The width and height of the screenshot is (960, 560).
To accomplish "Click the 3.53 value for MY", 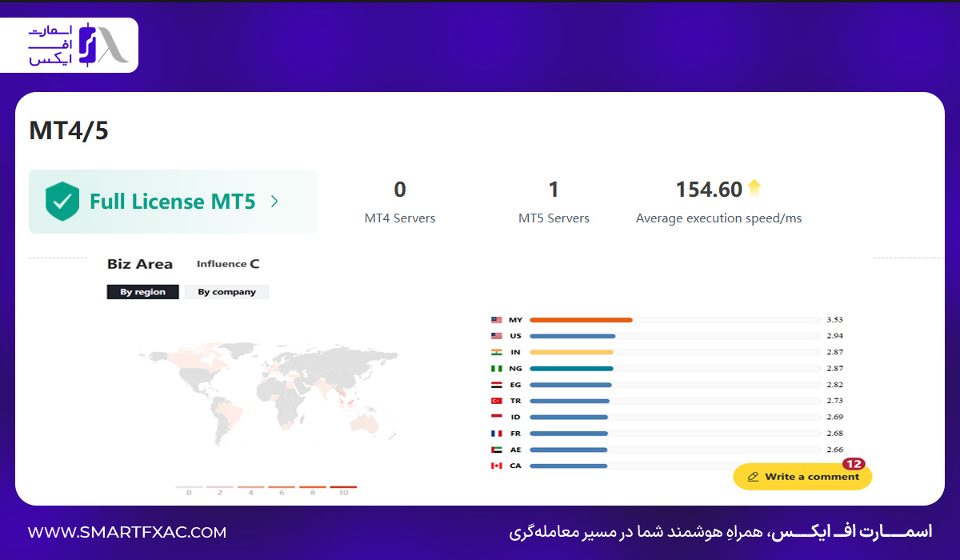I will (835, 320).
